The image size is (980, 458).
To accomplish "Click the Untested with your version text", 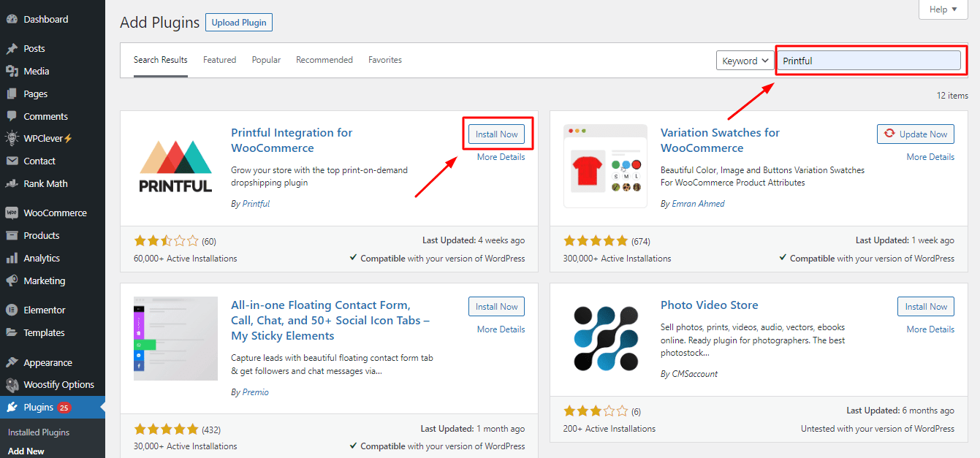I will pyautogui.click(x=878, y=429).
